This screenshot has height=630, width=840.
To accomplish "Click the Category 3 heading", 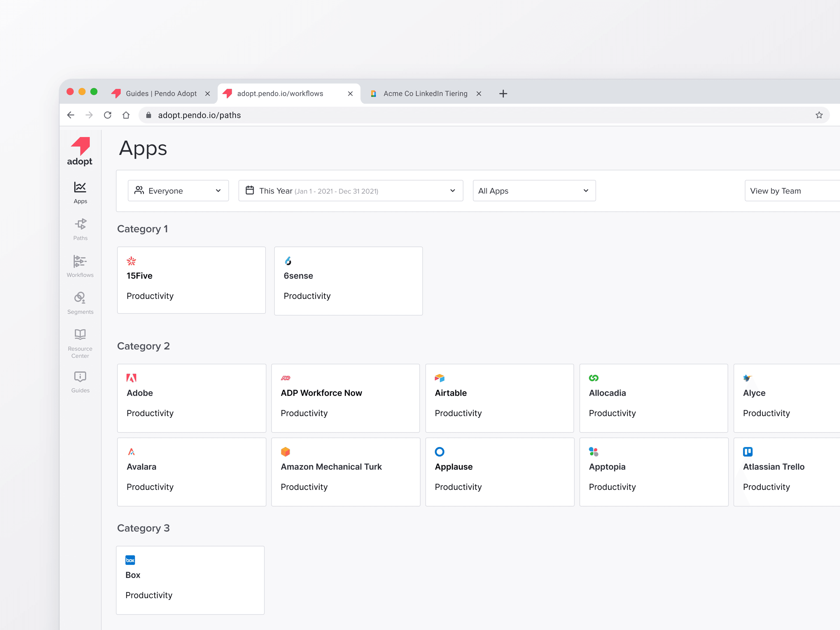I will tap(144, 528).
